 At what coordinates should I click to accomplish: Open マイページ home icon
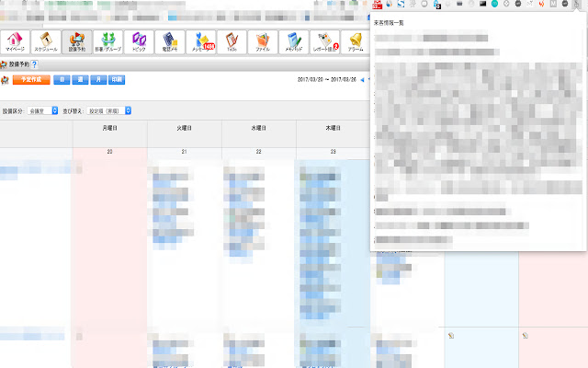pyautogui.click(x=15, y=41)
